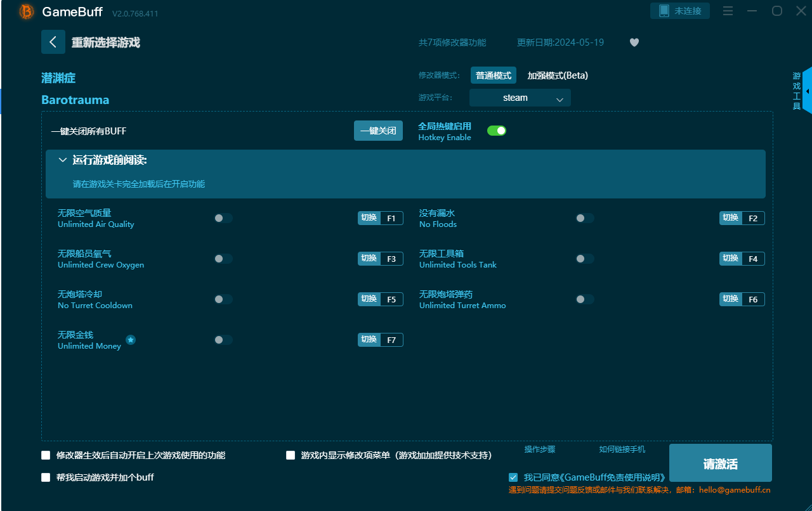The height and width of the screenshot is (511, 812).
Task: Click the GameBuff flame logo icon
Action: click(x=27, y=11)
